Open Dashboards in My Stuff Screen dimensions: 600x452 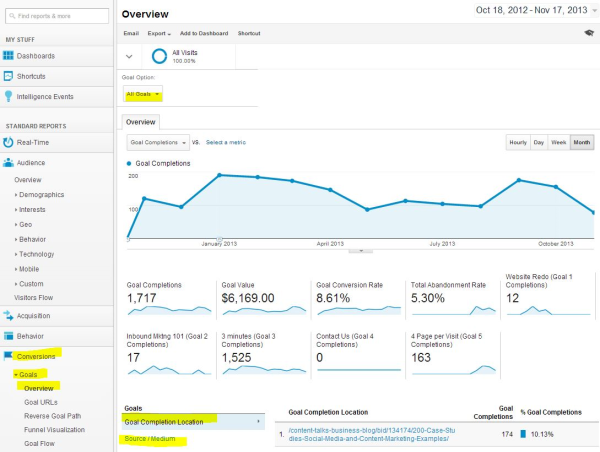pos(57,56)
